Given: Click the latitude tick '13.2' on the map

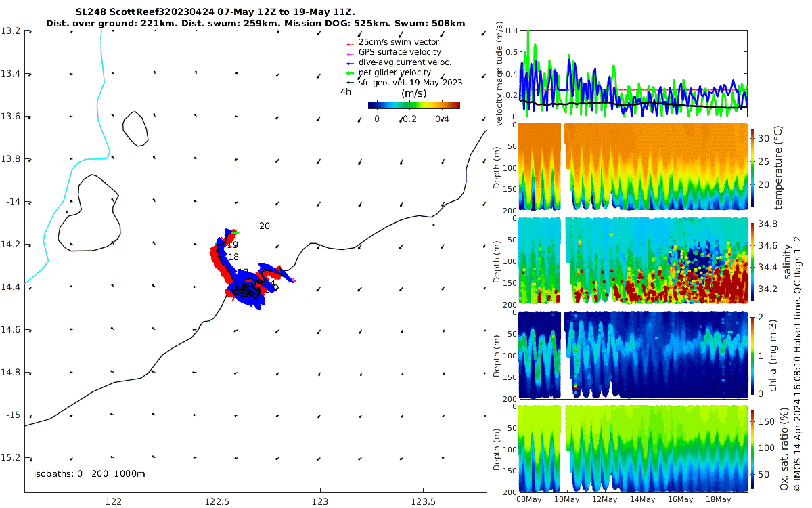Looking at the screenshot, I should pos(11,31).
